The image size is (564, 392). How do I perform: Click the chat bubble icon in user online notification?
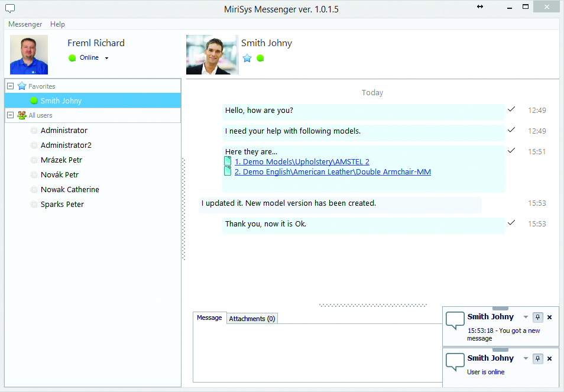click(x=455, y=362)
